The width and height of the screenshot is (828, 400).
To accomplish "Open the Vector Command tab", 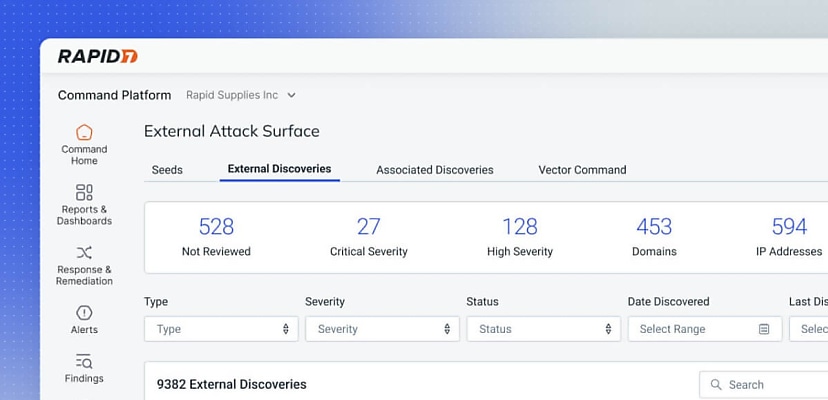I will pyautogui.click(x=582, y=170).
